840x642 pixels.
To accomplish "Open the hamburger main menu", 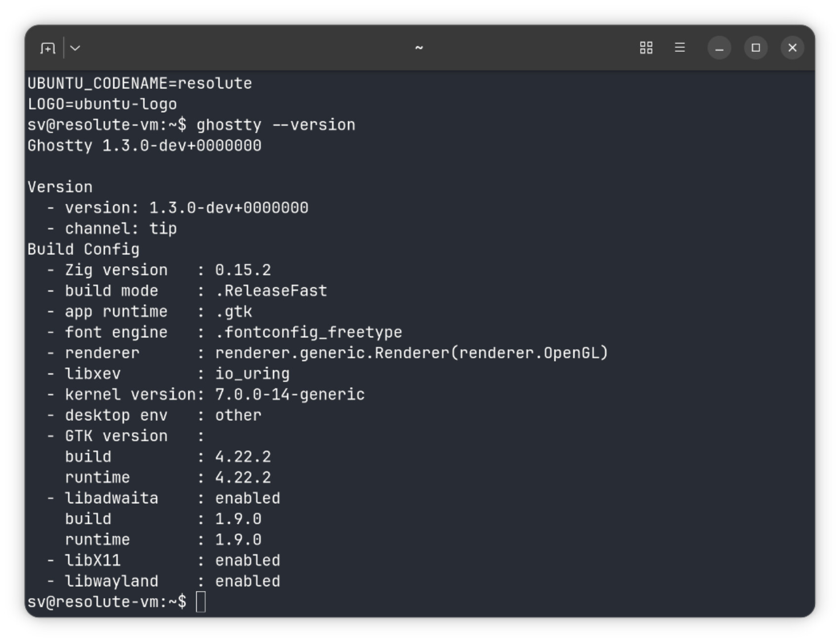I will pos(680,48).
